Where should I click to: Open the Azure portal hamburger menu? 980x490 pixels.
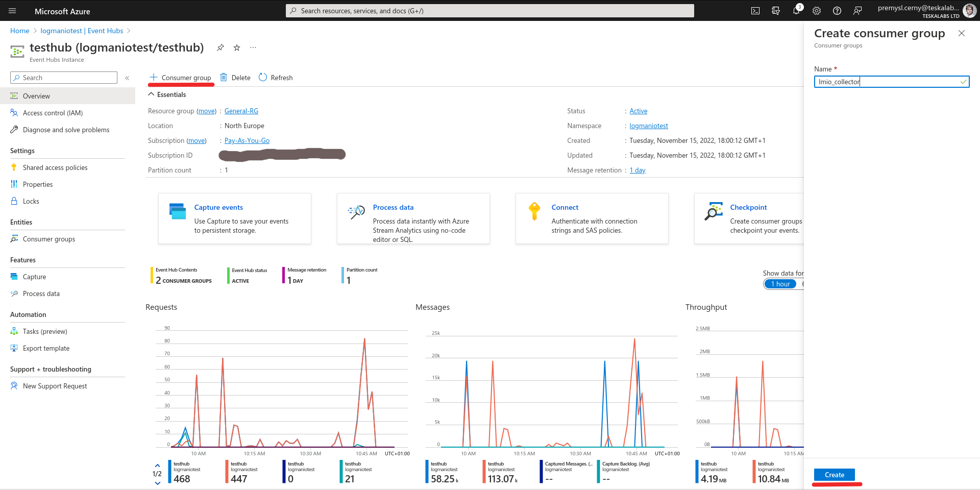[12, 11]
